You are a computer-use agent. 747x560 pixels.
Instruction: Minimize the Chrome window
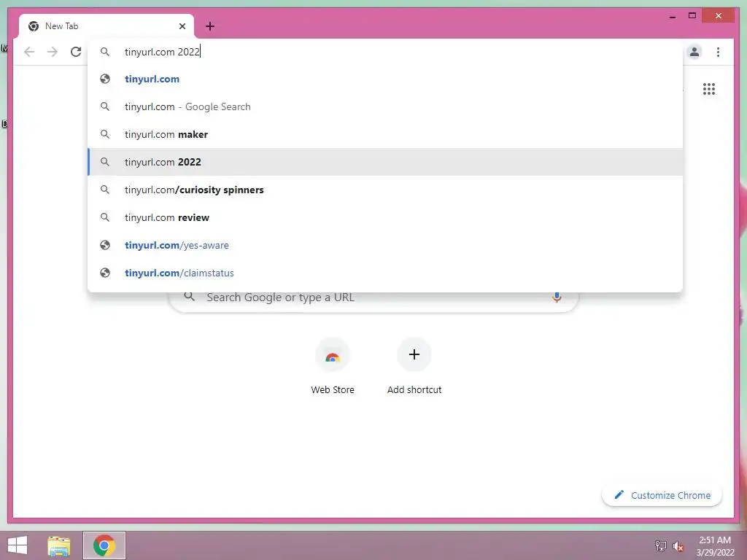click(672, 16)
